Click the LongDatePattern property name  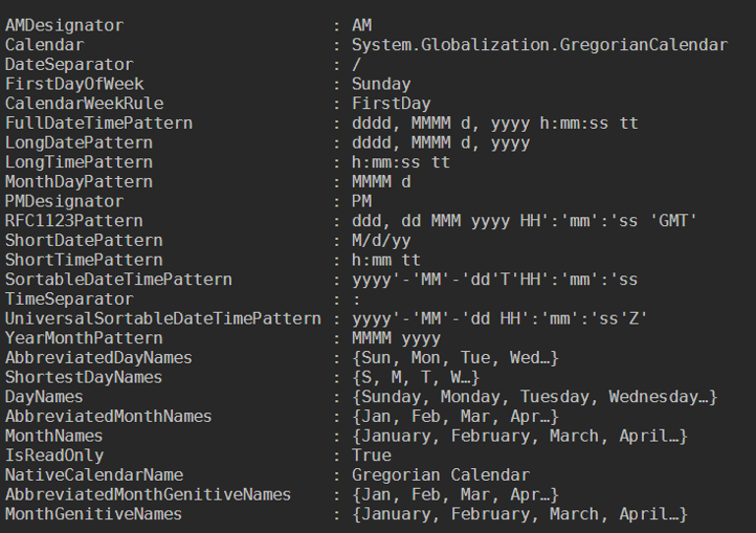click(79, 143)
